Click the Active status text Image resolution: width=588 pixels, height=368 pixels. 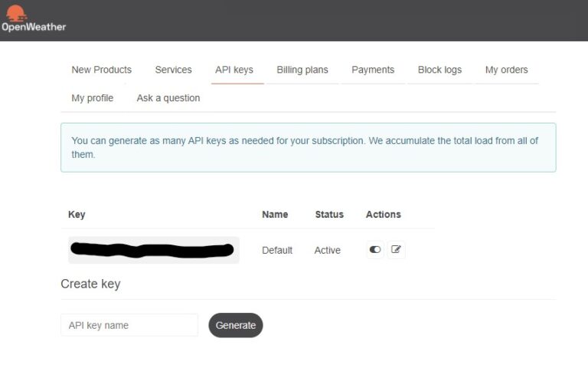coord(327,250)
